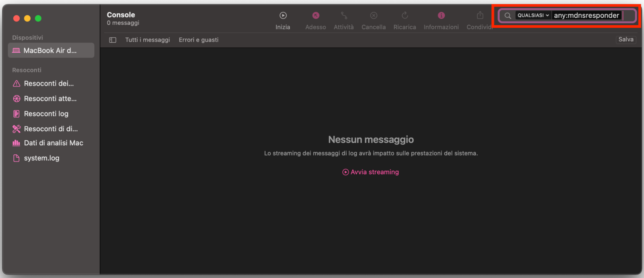Viewport: 644px width, 278px height.
Task: Click the search field containing any:mdnsresponder
Action: tap(567, 15)
